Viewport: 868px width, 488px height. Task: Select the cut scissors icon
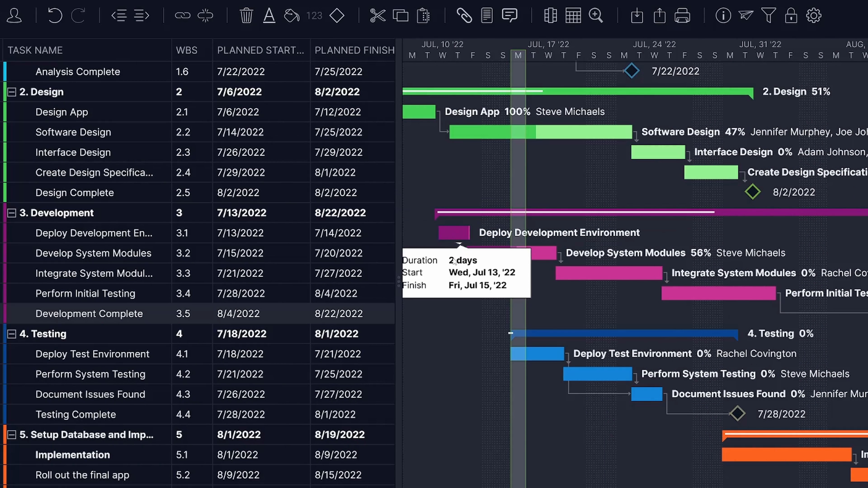[x=377, y=16]
